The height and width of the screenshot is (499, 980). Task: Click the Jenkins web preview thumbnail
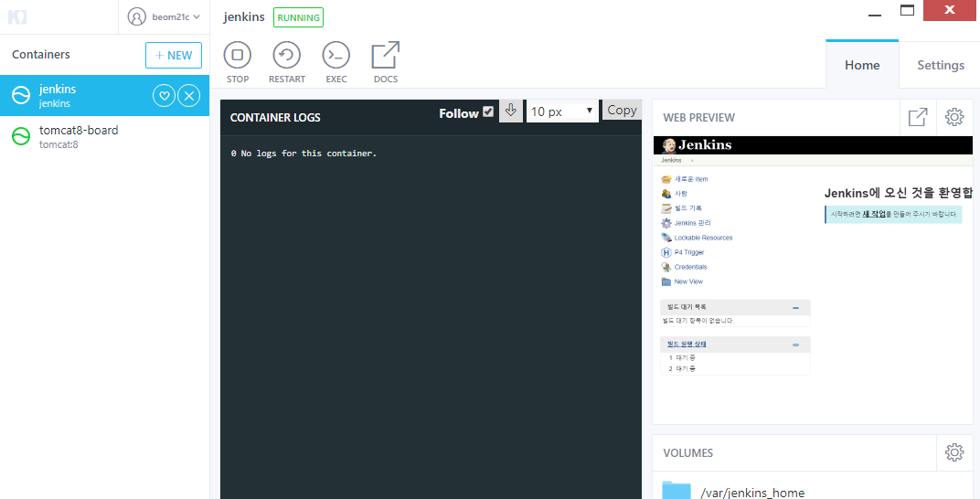(x=813, y=280)
